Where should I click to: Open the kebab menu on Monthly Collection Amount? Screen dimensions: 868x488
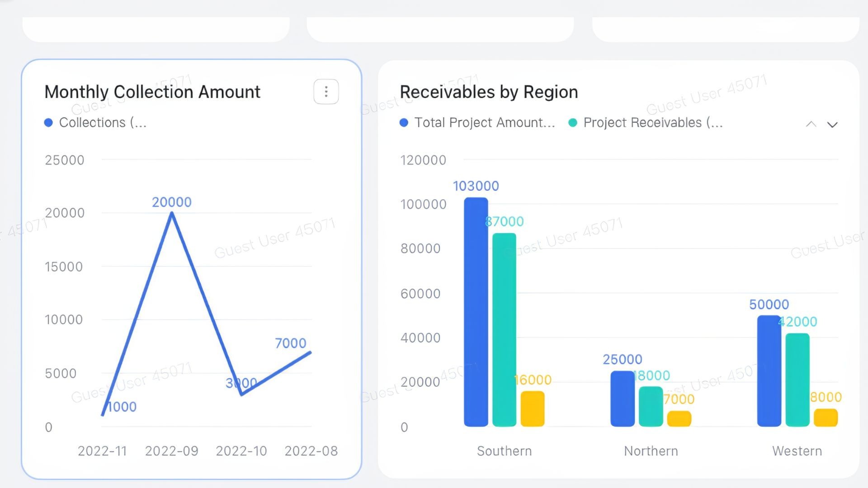tap(326, 92)
